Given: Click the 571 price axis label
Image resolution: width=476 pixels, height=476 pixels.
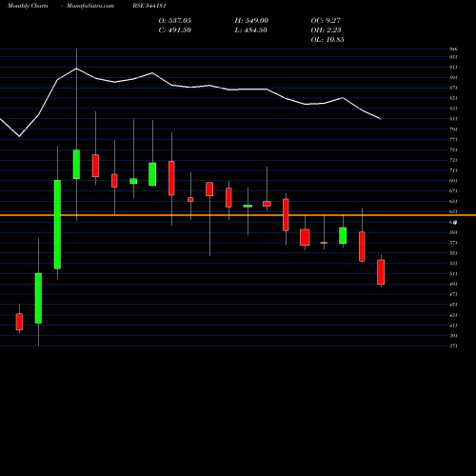Looking at the screenshot, I should [x=453, y=243].
